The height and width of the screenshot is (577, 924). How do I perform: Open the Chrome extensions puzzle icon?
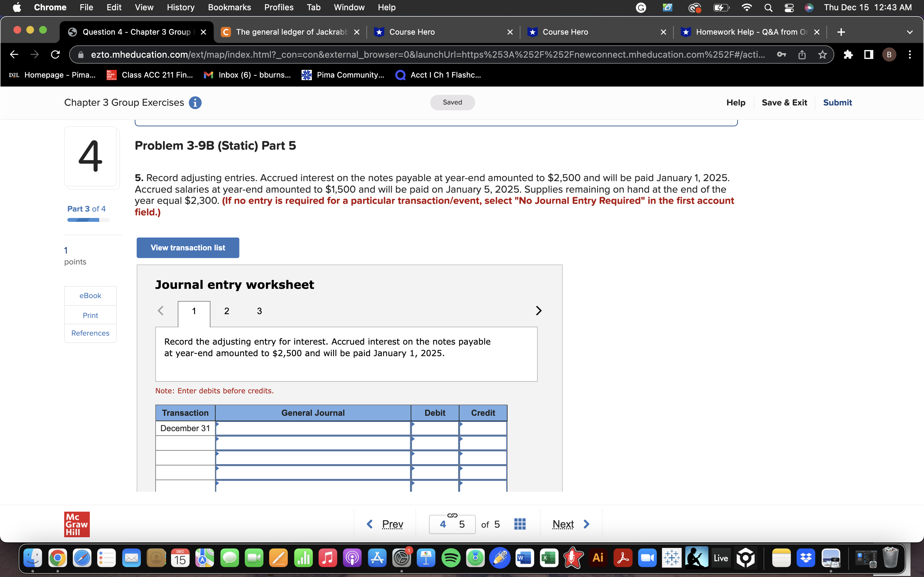coord(848,54)
